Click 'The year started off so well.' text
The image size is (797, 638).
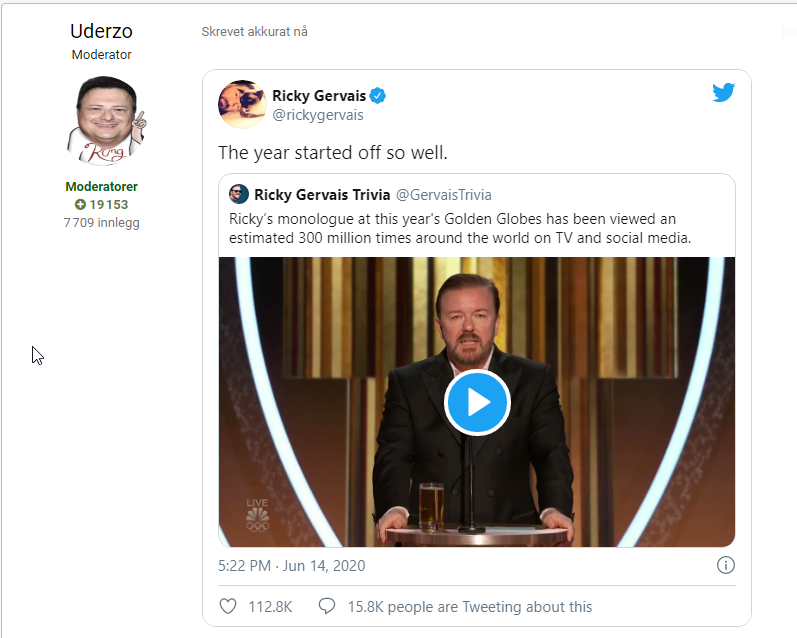pos(333,153)
